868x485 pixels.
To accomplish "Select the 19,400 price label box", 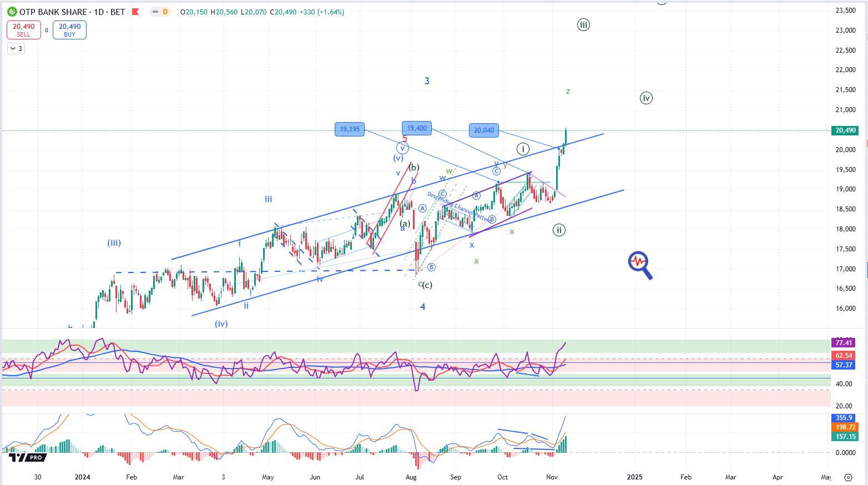I will click(x=416, y=128).
